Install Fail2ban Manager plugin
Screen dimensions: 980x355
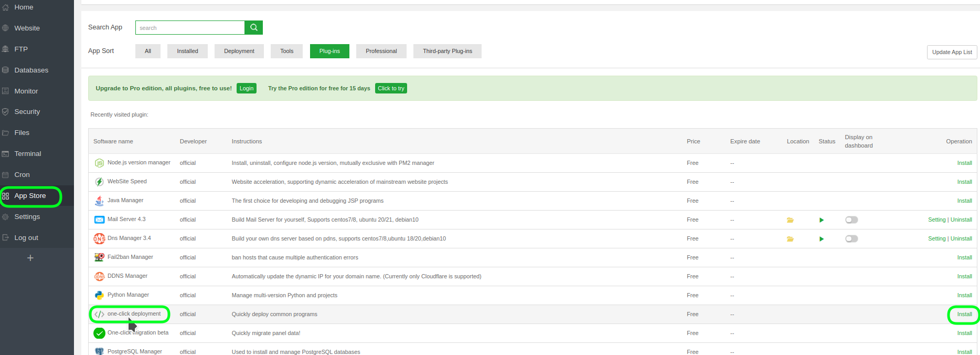[x=964, y=257]
